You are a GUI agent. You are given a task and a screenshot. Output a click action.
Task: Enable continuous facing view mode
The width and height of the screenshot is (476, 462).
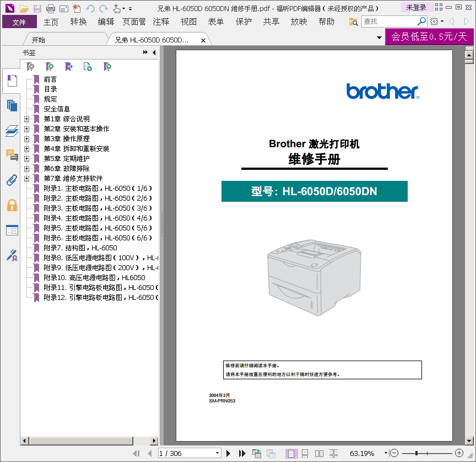point(333,454)
